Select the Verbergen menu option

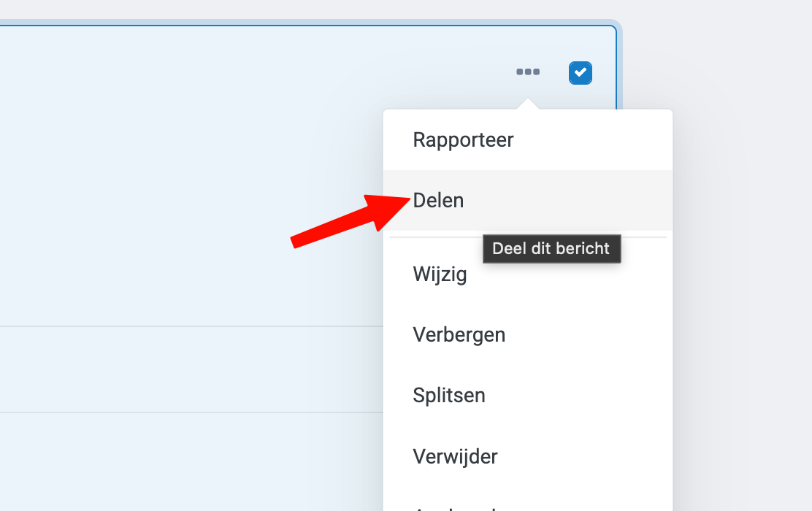tap(459, 335)
